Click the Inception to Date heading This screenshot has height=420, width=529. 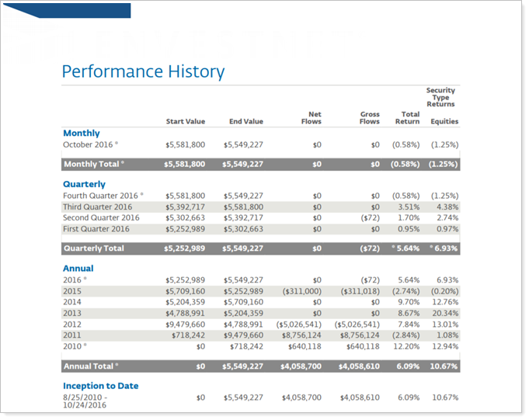click(x=100, y=386)
